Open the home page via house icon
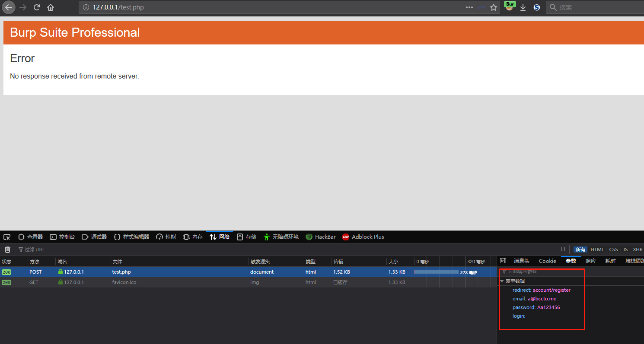This screenshot has width=644, height=344. coord(51,7)
